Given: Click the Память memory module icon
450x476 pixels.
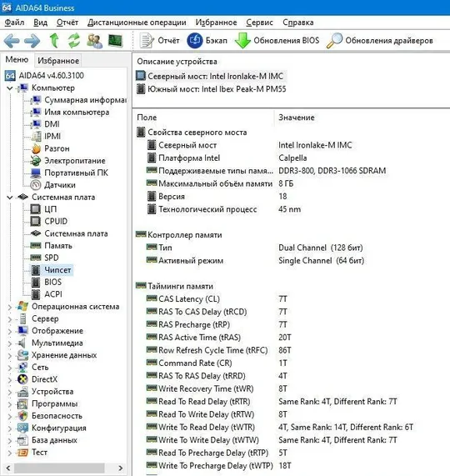Looking at the screenshot, I should coord(36,246).
